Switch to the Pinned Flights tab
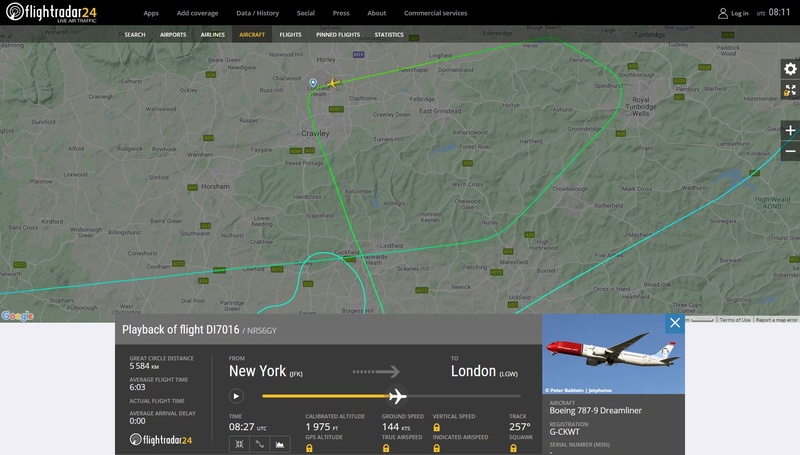The width and height of the screenshot is (800, 455). 338,35
